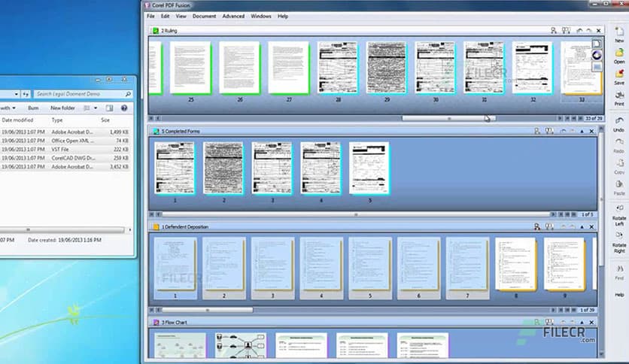Click next-page arrow in Defendent Deposition navigation bar

pyautogui.click(x=554, y=310)
